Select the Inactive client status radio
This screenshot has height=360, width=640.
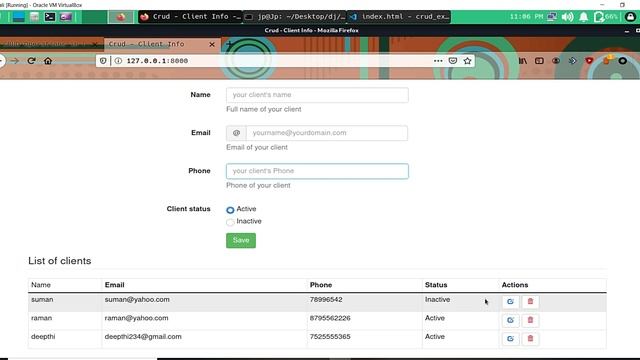click(x=230, y=222)
